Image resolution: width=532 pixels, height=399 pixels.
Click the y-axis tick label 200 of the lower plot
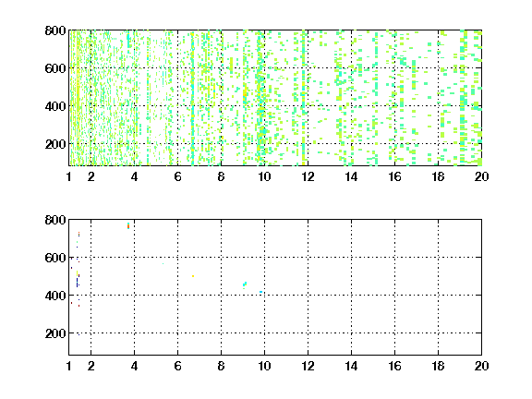click(55, 333)
